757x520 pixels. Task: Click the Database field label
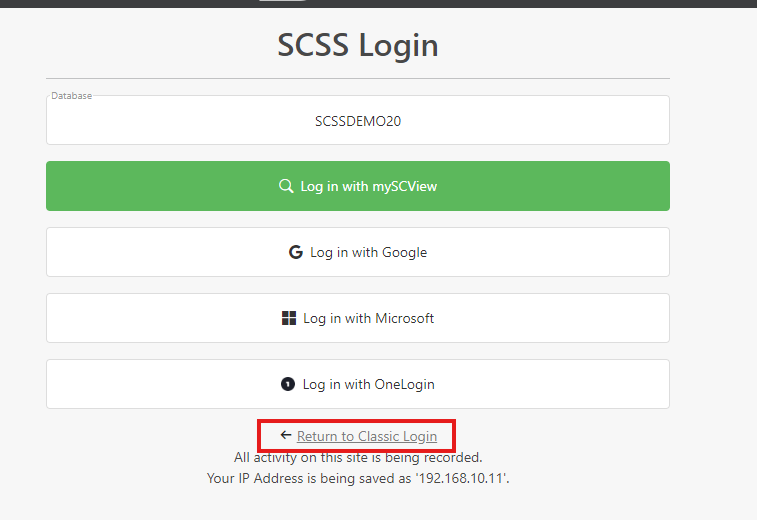(71, 96)
